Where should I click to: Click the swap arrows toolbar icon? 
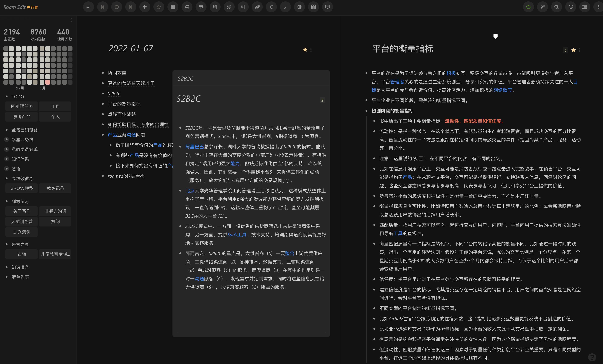coord(89,7)
